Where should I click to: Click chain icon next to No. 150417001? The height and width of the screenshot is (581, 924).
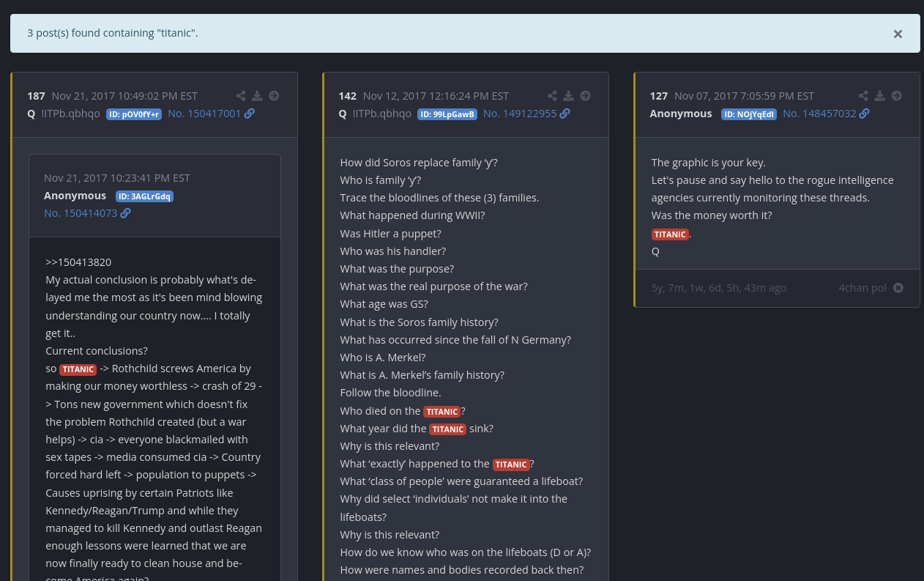click(250, 114)
